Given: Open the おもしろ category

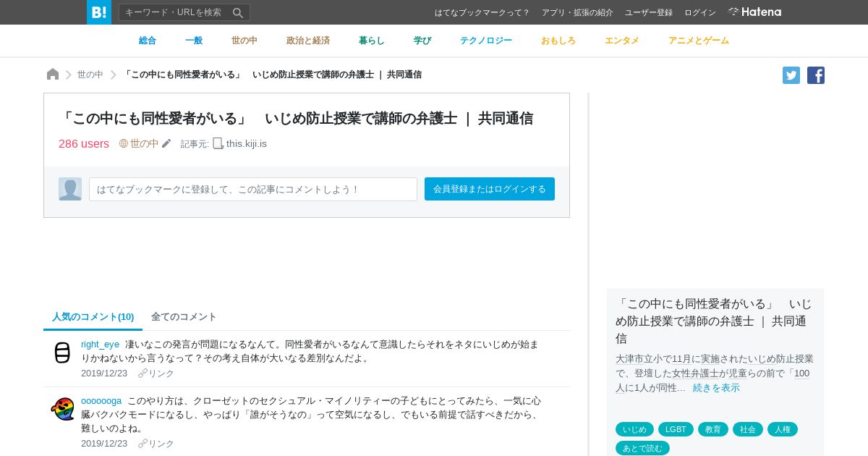Looking at the screenshot, I should pos(558,41).
